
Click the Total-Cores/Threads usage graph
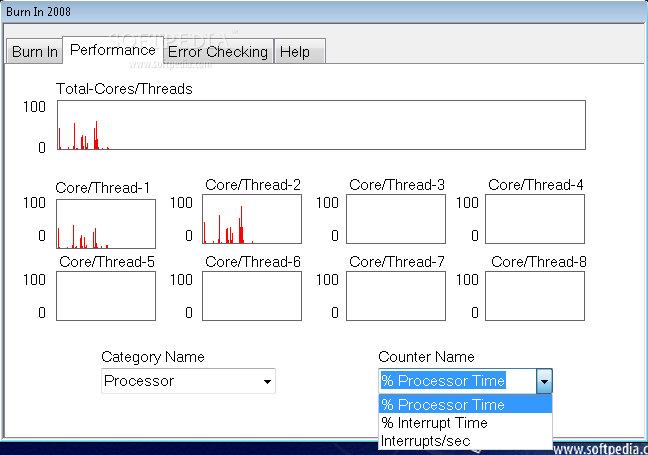point(321,125)
